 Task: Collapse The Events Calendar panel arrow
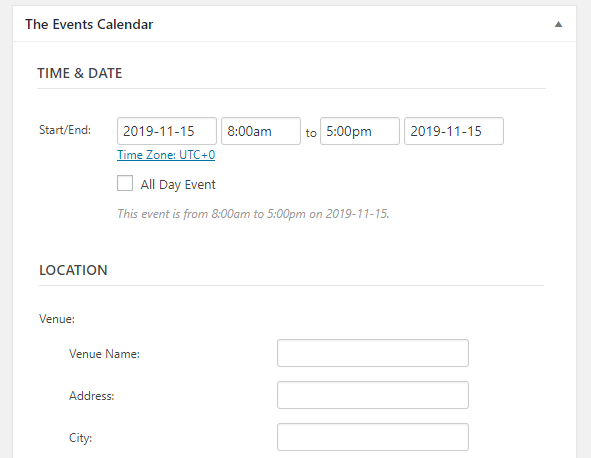558,25
